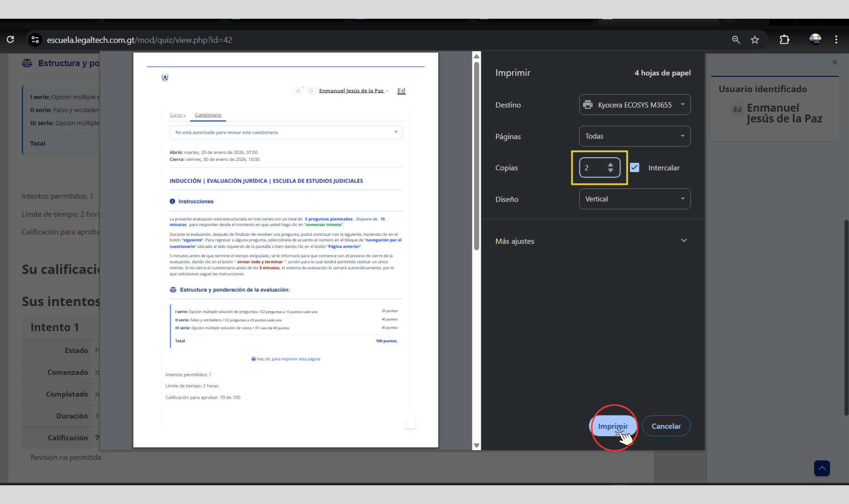Bookmark this page with the star icon

pos(755,40)
